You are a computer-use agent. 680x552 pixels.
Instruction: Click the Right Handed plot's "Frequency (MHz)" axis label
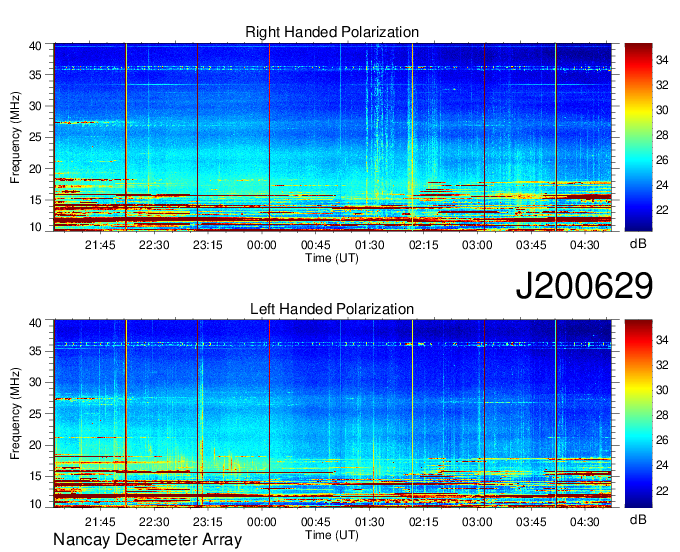click(15, 137)
